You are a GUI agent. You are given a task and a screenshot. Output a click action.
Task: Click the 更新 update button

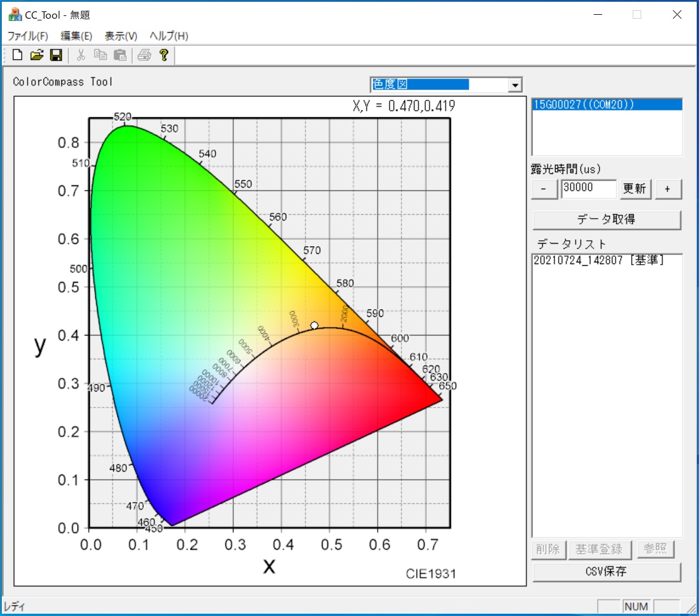[x=634, y=189]
